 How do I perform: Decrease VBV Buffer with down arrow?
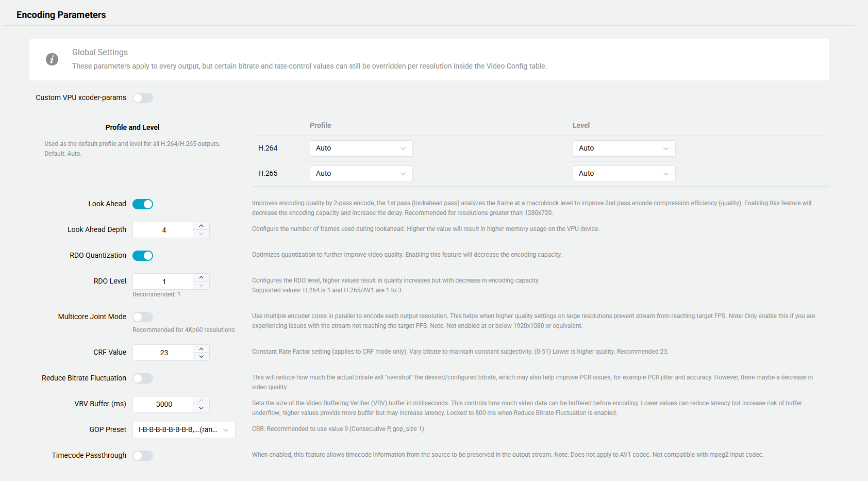[x=201, y=408]
